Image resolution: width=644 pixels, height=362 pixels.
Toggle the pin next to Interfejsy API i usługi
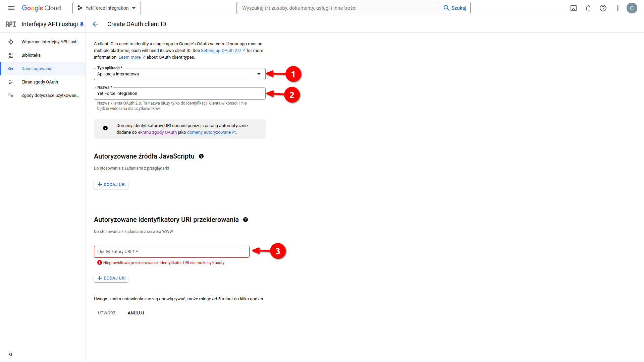pyautogui.click(x=82, y=24)
